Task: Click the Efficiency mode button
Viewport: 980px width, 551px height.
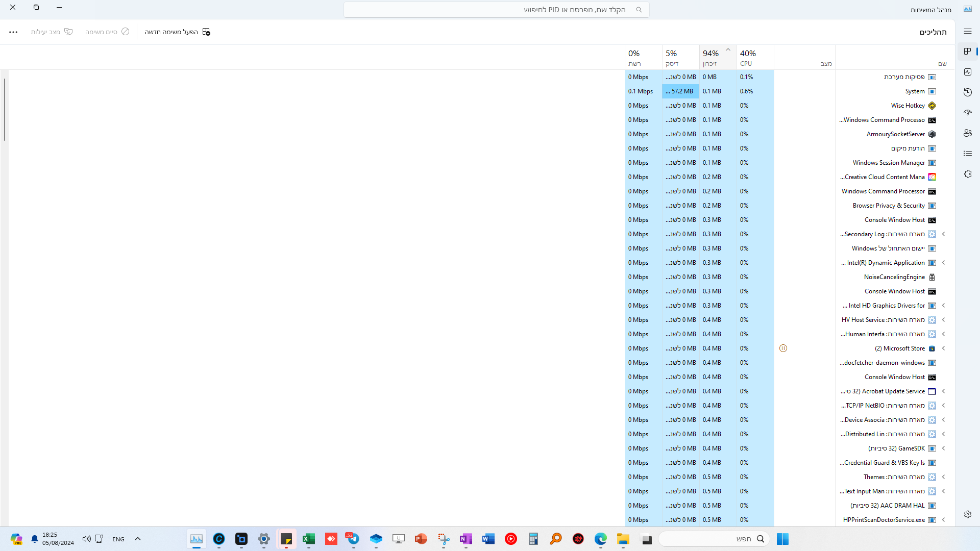Action: coord(52,32)
